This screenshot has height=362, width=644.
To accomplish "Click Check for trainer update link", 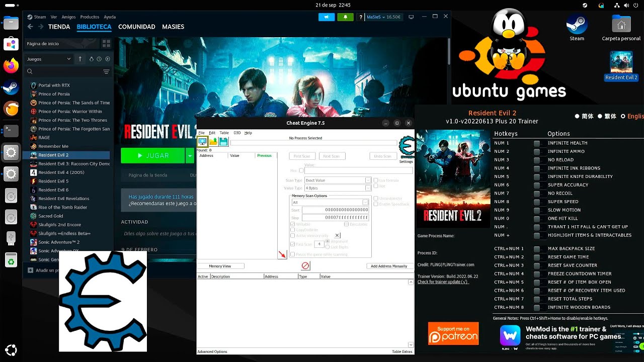I will (x=443, y=282).
